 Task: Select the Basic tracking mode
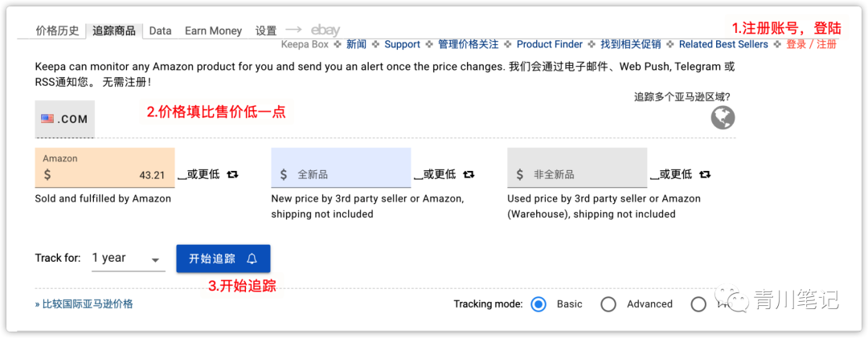coord(538,303)
